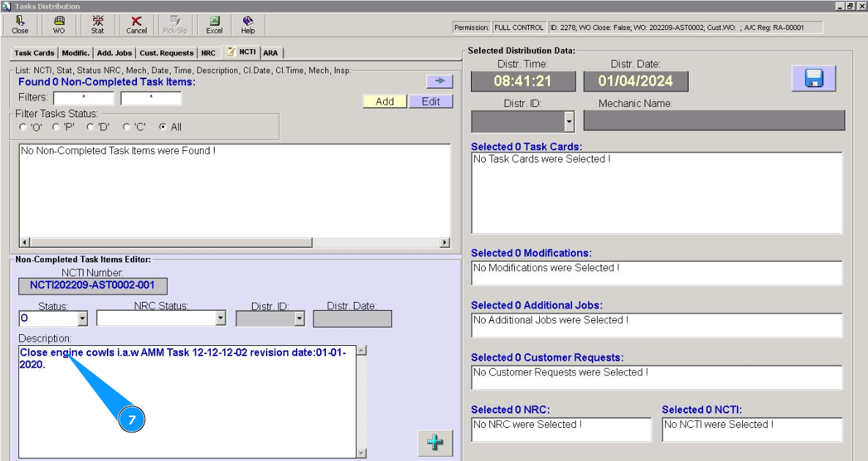The image size is (868, 461).
Task: Open the WO toolbar icon
Action: pyautogui.click(x=59, y=24)
